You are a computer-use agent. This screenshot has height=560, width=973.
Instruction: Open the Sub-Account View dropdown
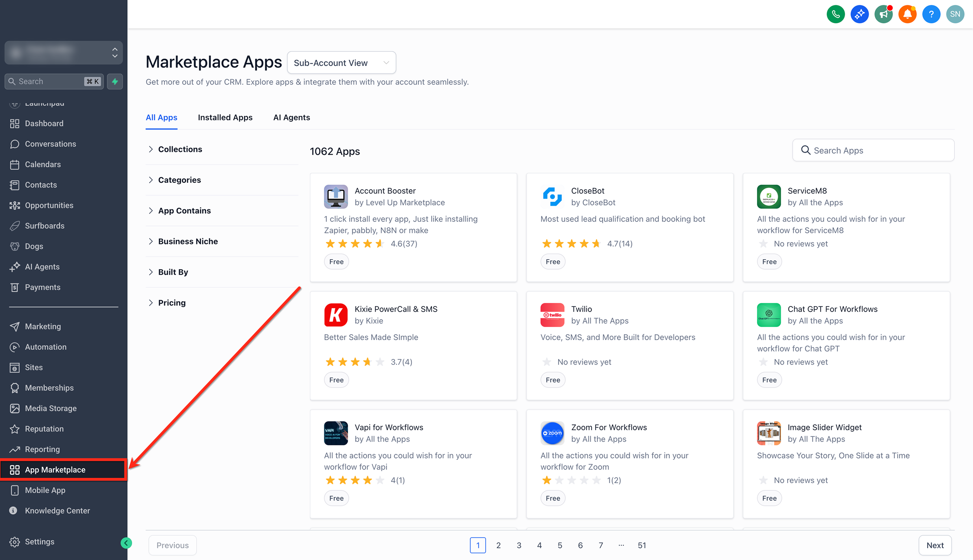tap(341, 63)
